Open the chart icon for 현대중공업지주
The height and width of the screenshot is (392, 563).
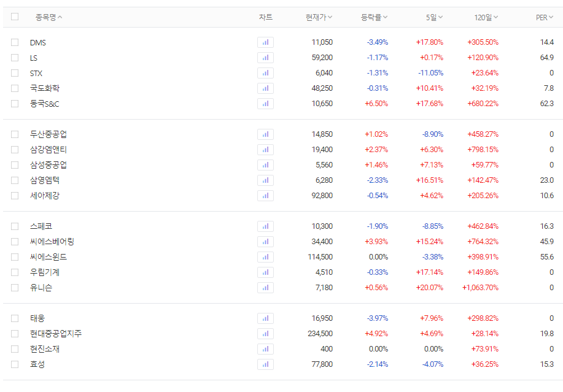pyautogui.click(x=265, y=334)
